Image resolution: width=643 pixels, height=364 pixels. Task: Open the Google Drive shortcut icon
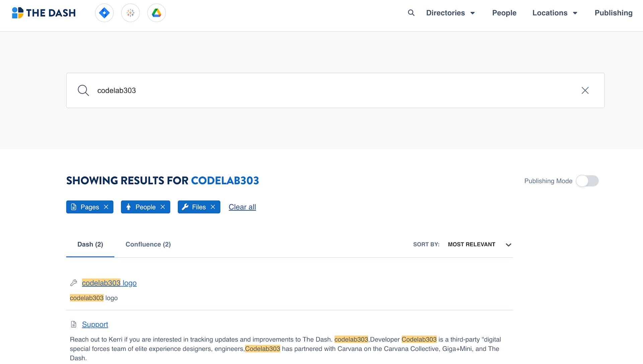click(x=156, y=13)
